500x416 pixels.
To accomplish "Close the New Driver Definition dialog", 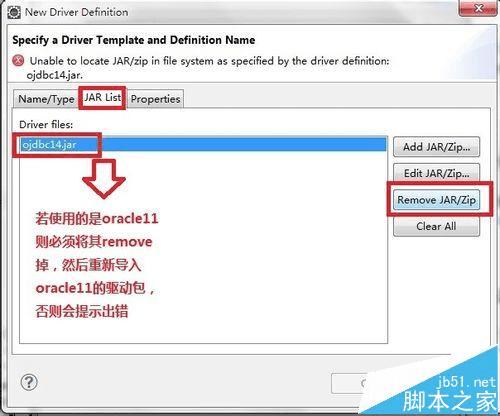I will tap(478, 8).
